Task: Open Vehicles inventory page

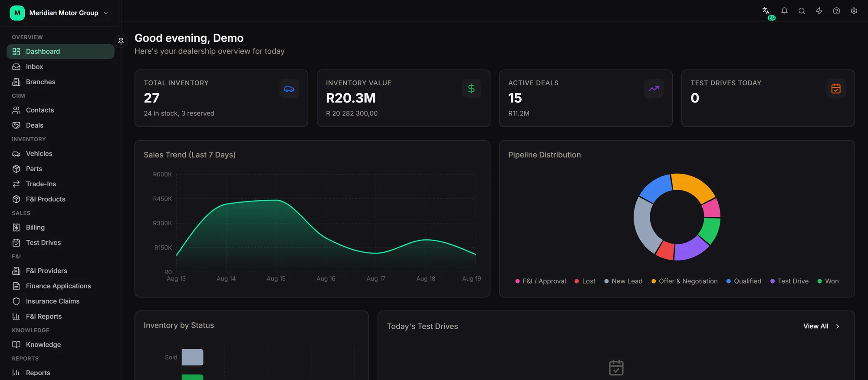Action: (x=60, y=153)
